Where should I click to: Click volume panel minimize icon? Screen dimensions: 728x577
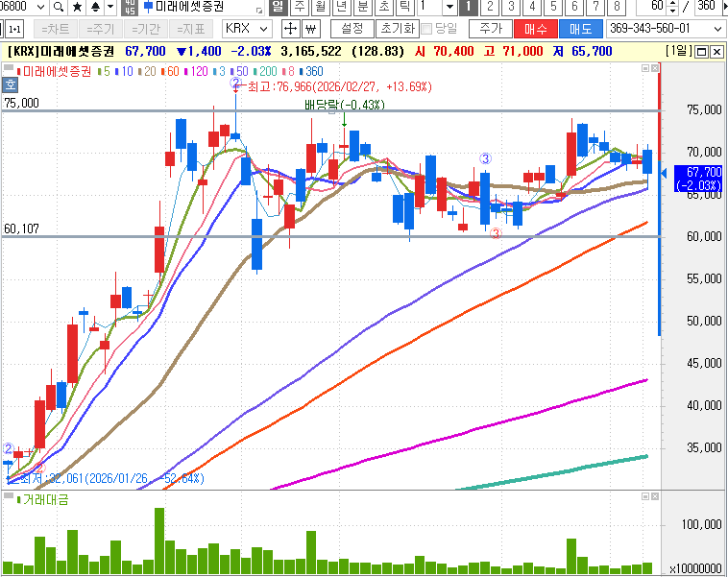coord(644,496)
